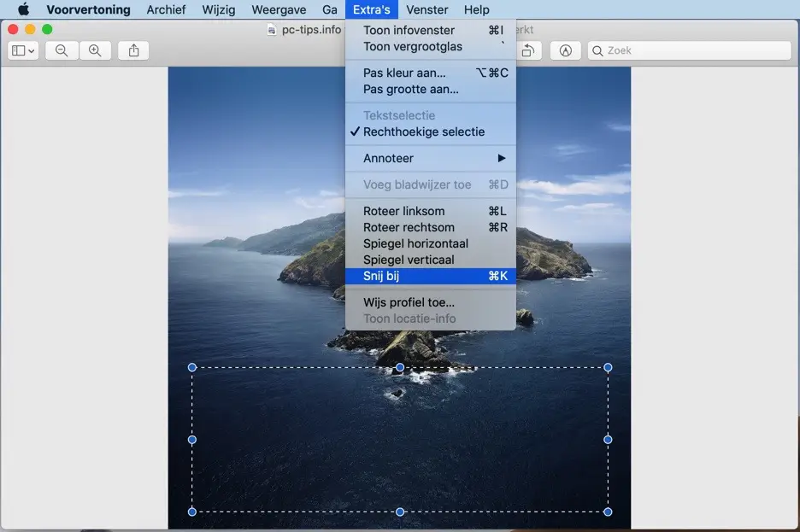Screen dimensions: 800x532
Task: Choose Spiegel verticaal
Action: [431, 260]
